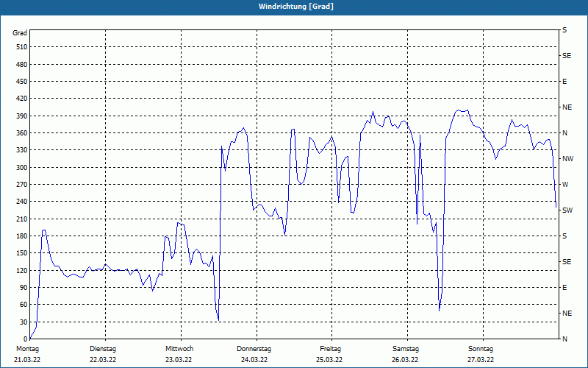This screenshot has height=368, width=588.
Task: Select the 480 y-axis value
Action: [x=21, y=64]
